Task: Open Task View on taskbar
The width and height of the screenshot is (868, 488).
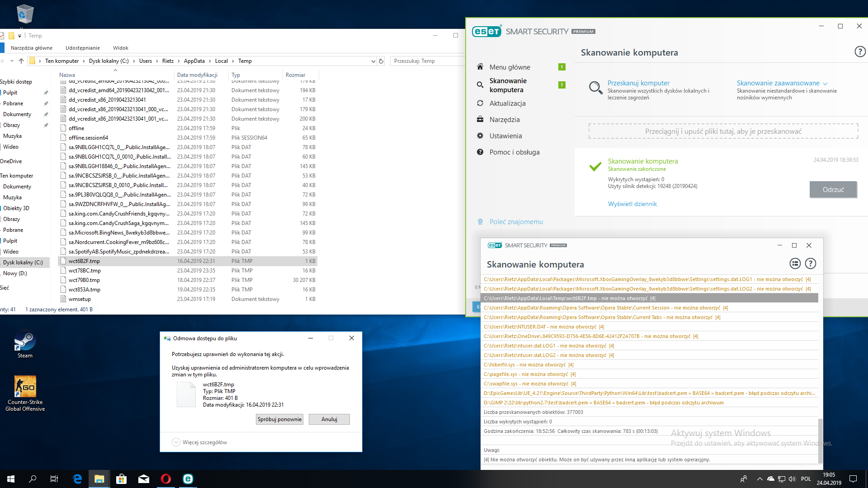Action: [x=54, y=479]
